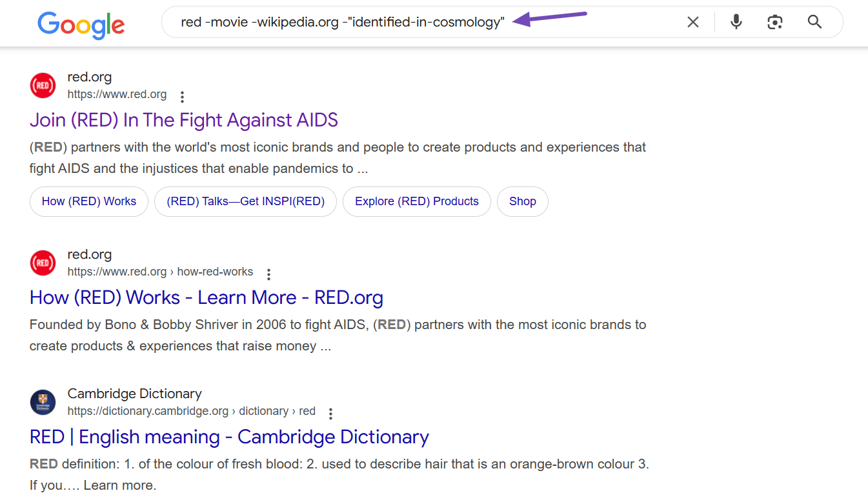Click the Google logo
Viewport: 868px width, 502px height.
(81, 25)
